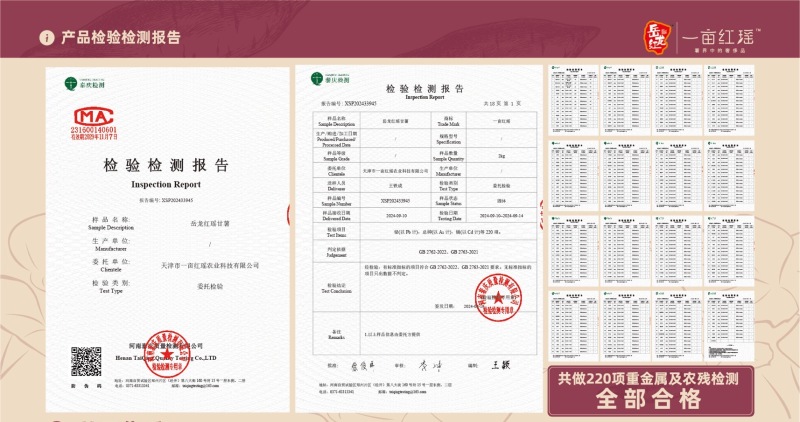Screen dimensions: 800x422
Task: Click the red round stamp on the cover page
Action: tap(166, 354)
